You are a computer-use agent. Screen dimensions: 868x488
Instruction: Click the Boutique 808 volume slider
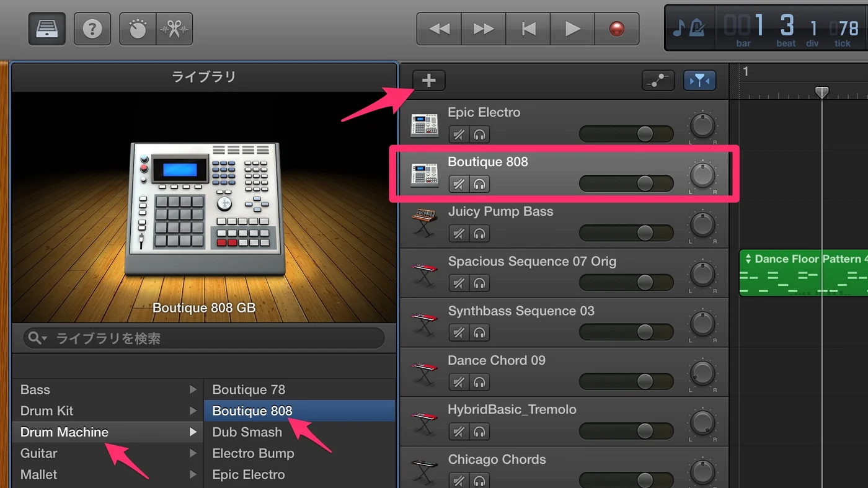pyautogui.click(x=626, y=184)
